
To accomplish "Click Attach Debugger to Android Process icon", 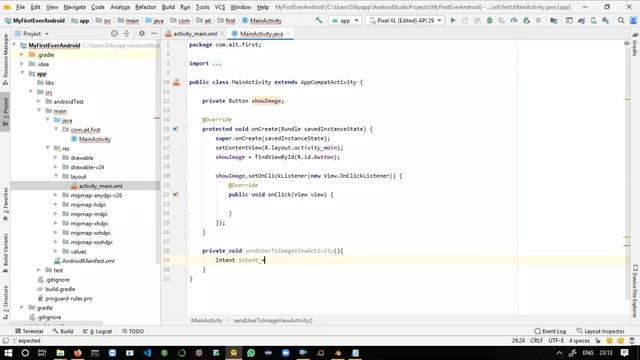I will (x=527, y=20).
